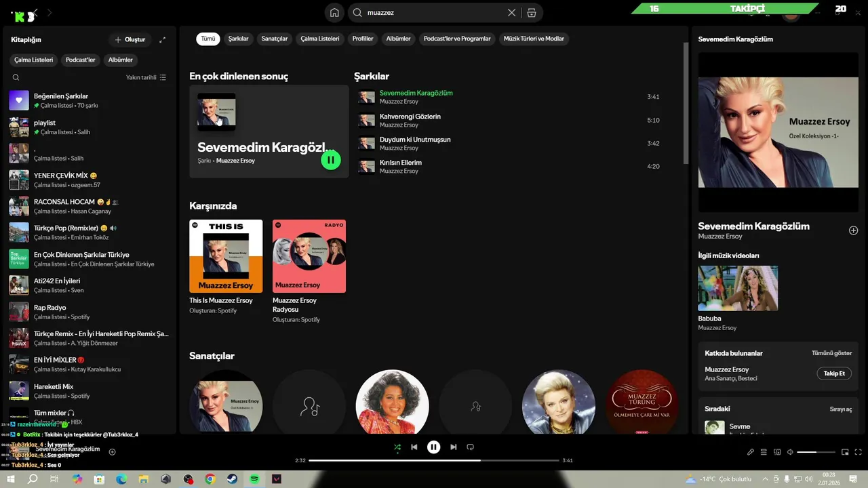Open the Oluştur create menu
The width and height of the screenshot is (868, 488).
[x=130, y=39]
